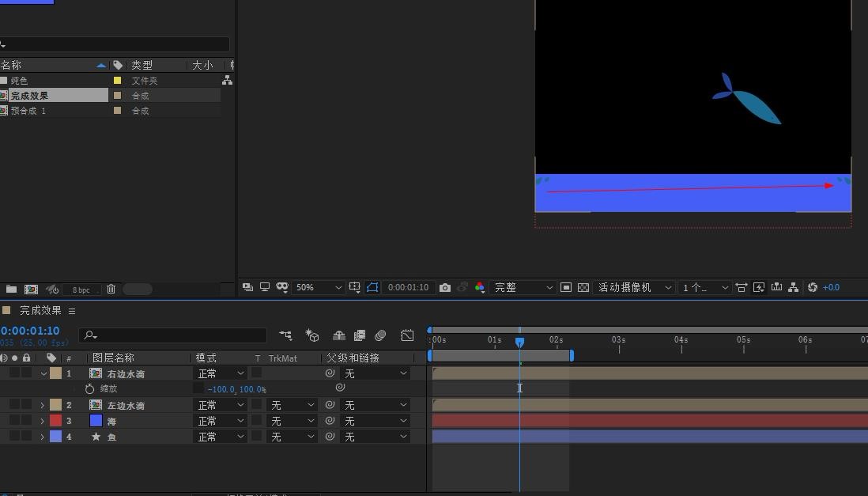Sort by the 类型 column header

point(142,65)
